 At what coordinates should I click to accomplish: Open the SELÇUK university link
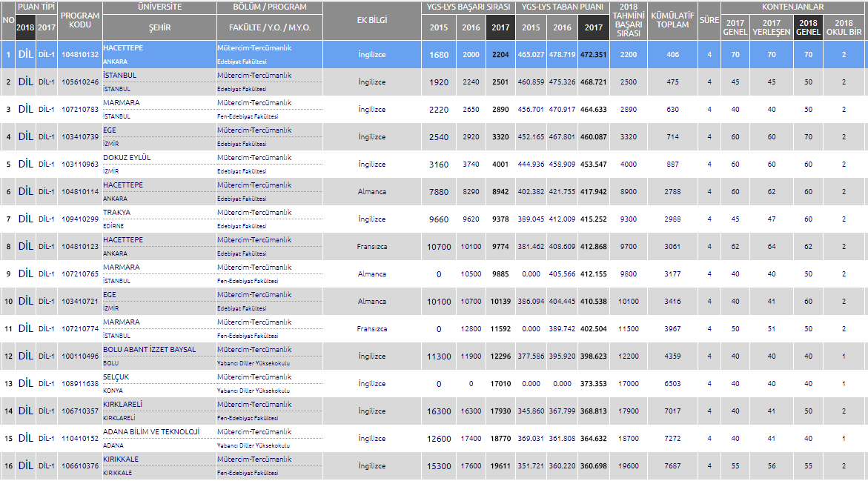[116, 377]
